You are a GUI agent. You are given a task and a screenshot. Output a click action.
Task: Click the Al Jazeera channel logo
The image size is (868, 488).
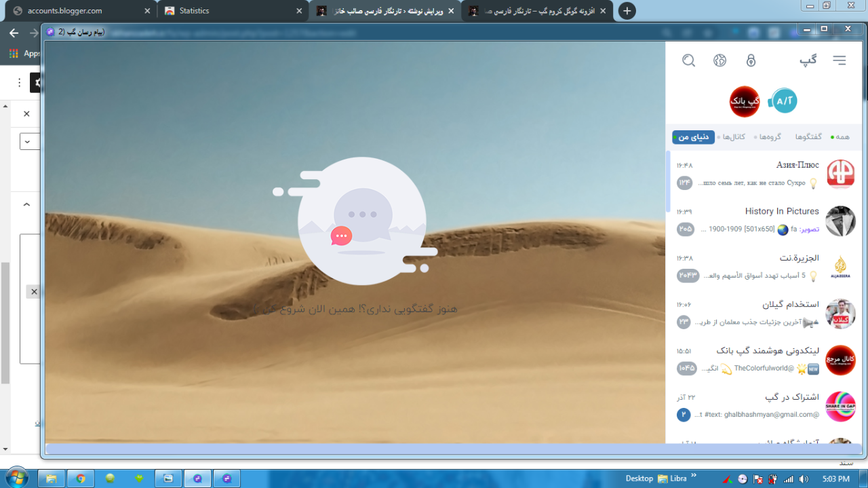click(x=840, y=267)
